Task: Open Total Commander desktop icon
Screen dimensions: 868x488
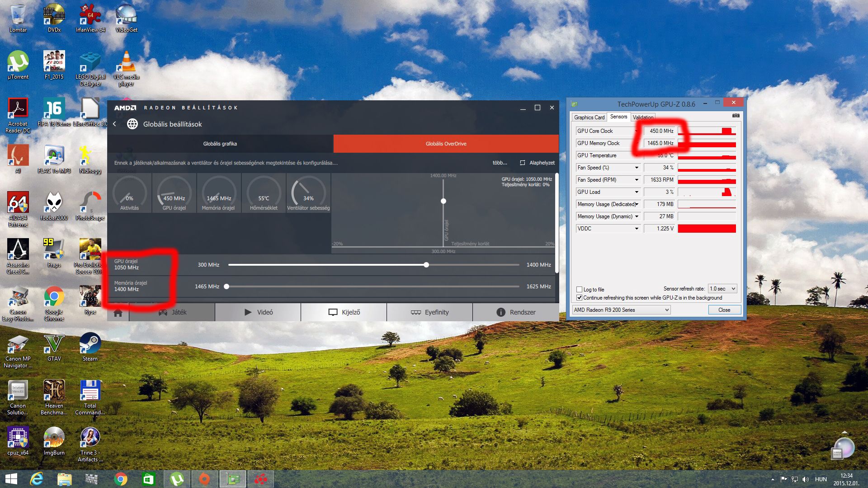Action: pos(90,398)
